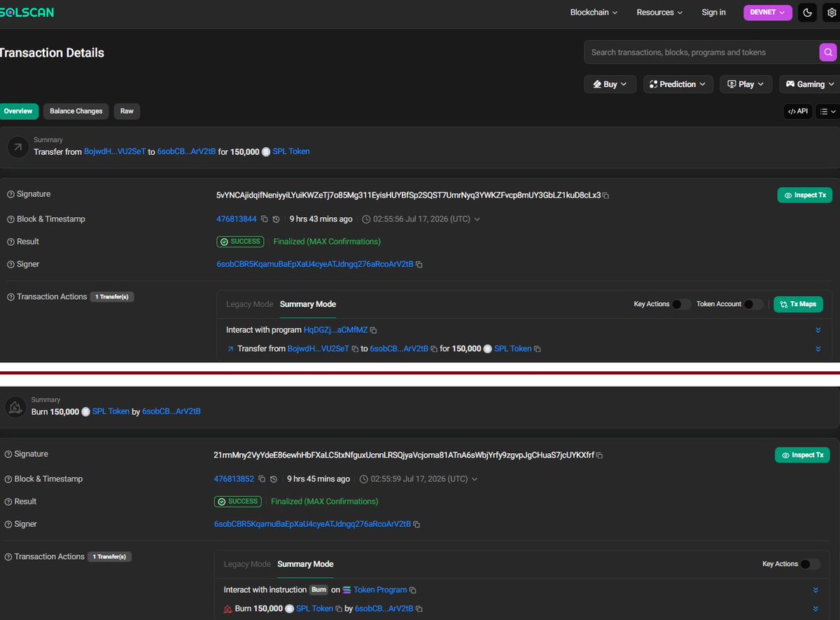Open signer address link in first transaction
The height and width of the screenshot is (620, 840).
click(315, 265)
